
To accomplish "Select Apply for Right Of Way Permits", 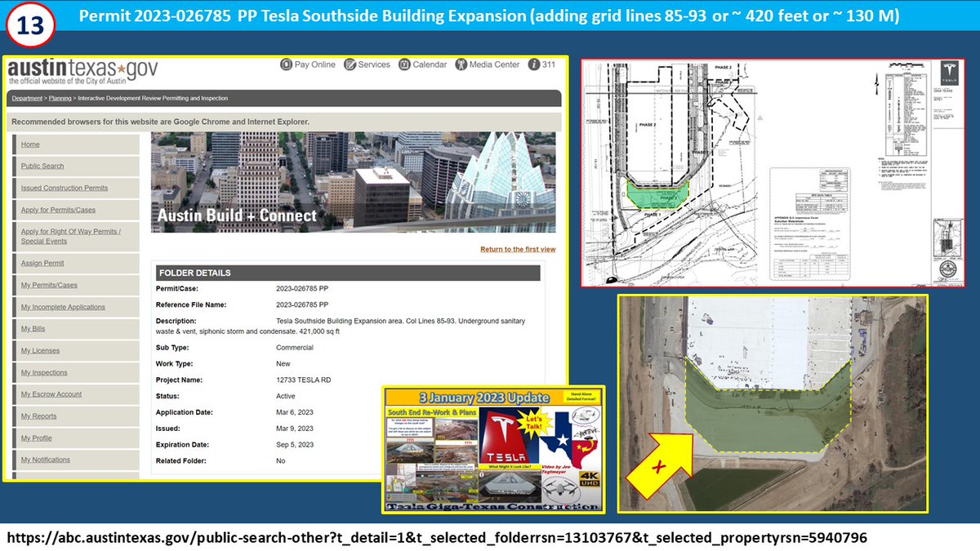I will click(x=71, y=236).
